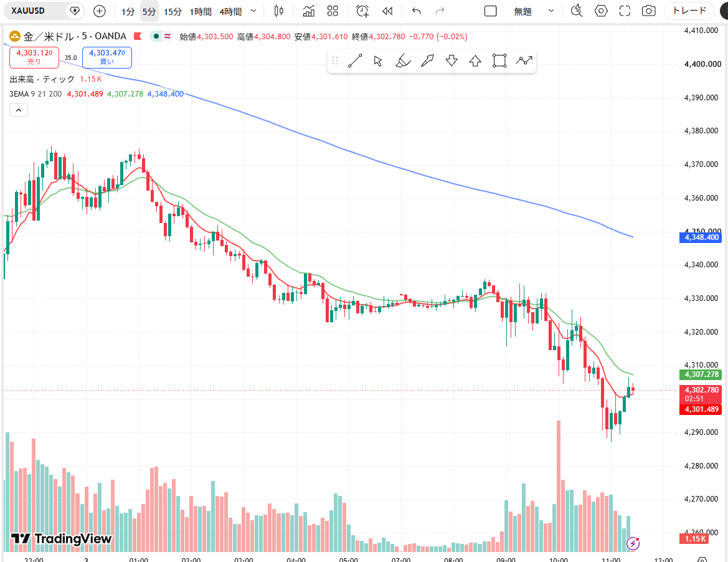Viewport: 728px width, 562px height.
Task: Open the candlestick chart type selector
Action: tap(278, 11)
